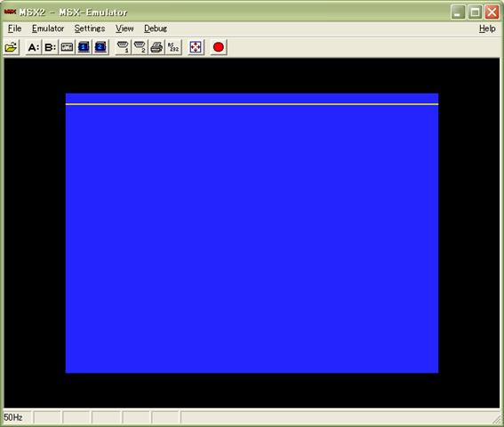The width and height of the screenshot is (504, 427).
Task: Open cartridge slot 2 icon
Action: tap(100, 47)
